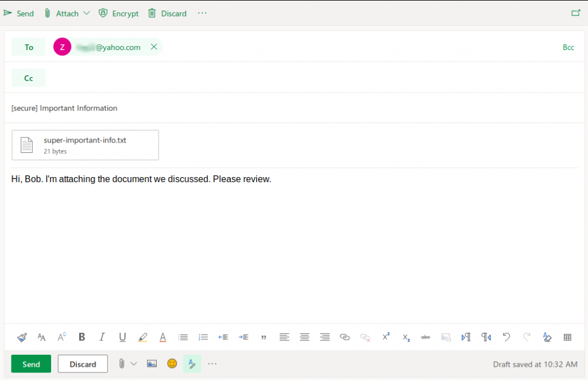The width and height of the screenshot is (588, 380).
Task: Toggle subscript formatting
Action: point(406,337)
